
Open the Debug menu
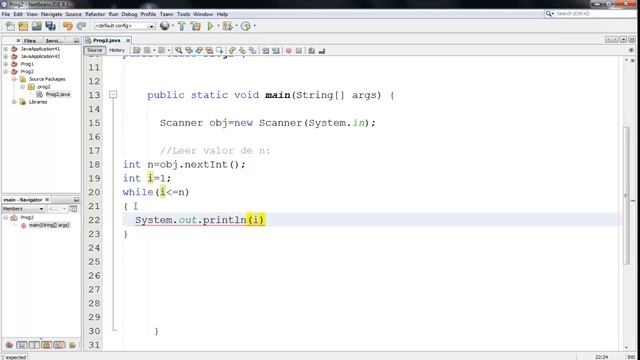tap(129, 14)
